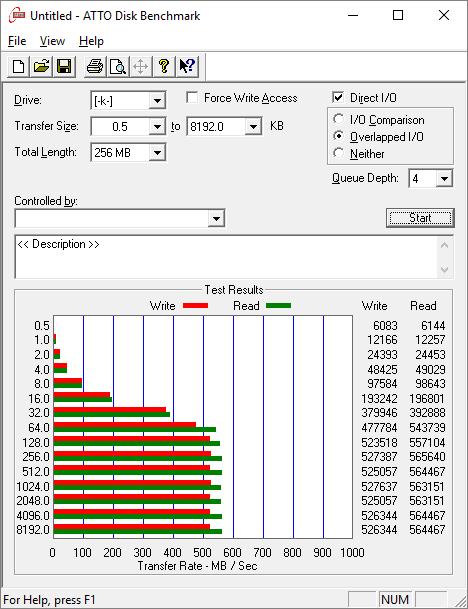Screen dimensions: 468x609
Task: Open a saved benchmark file icon
Action: tap(41, 66)
